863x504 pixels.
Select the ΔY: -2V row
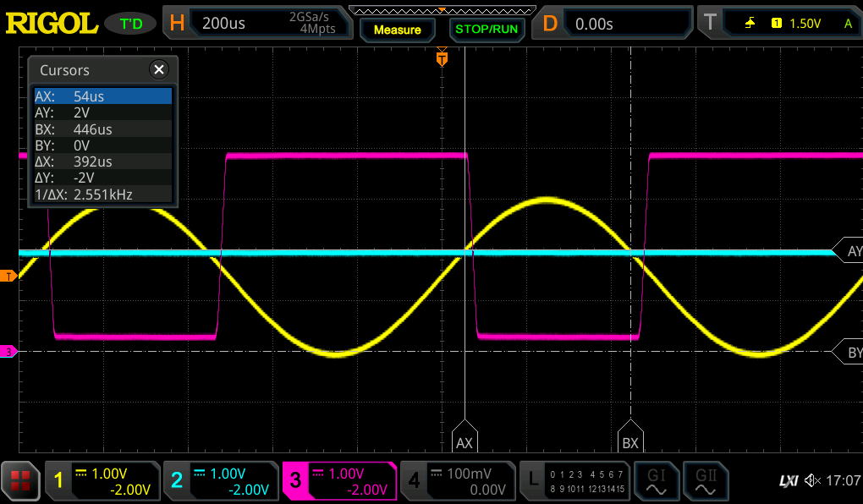103,178
